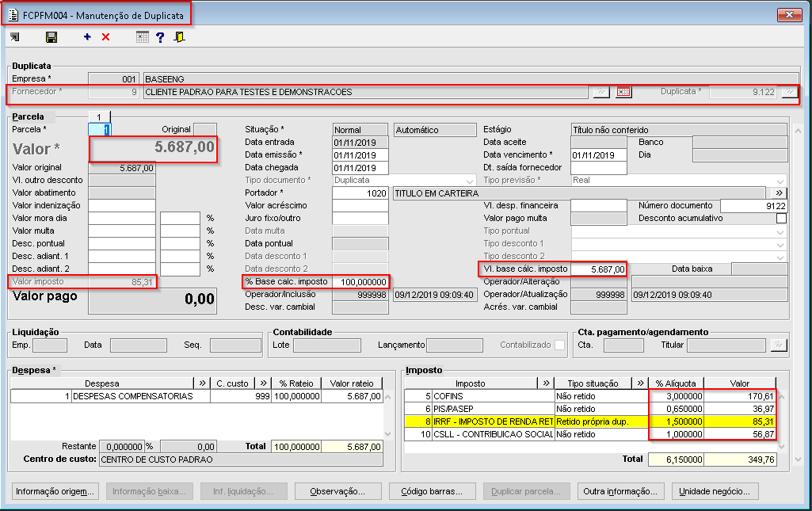Click the shortcut arrow icon in toolbar
The width and height of the screenshot is (812, 511).
pos(14,36)
